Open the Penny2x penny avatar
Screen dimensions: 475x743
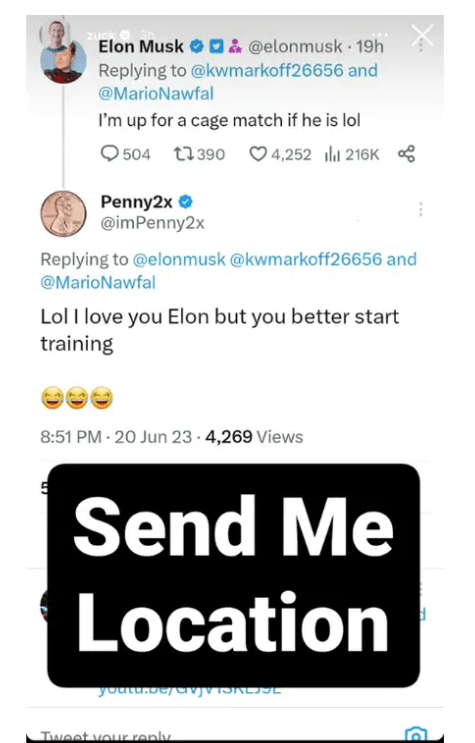point(63,214)
